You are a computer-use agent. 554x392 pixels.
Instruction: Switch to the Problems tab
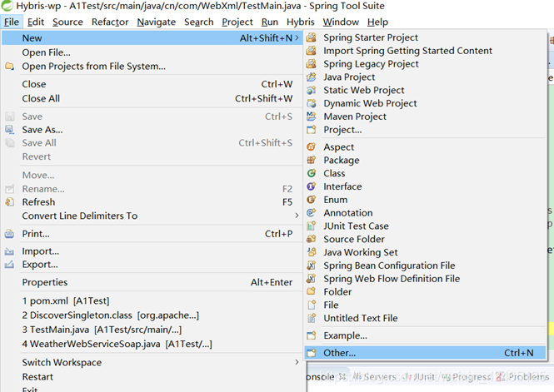pos(523,377)
